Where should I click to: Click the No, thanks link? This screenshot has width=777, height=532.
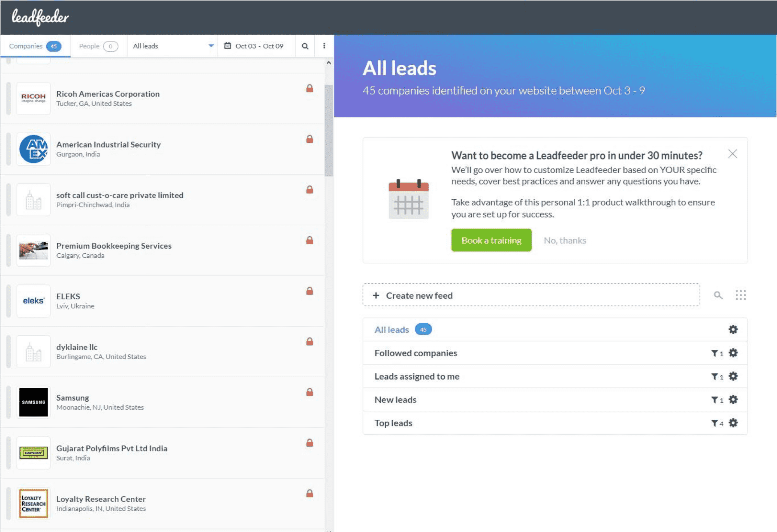point(565,240)
